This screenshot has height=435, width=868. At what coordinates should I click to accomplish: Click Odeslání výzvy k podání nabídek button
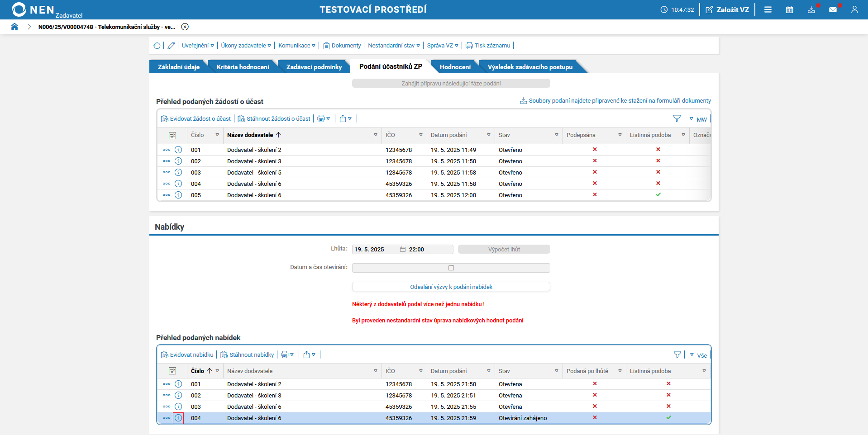tap(451, 287)
